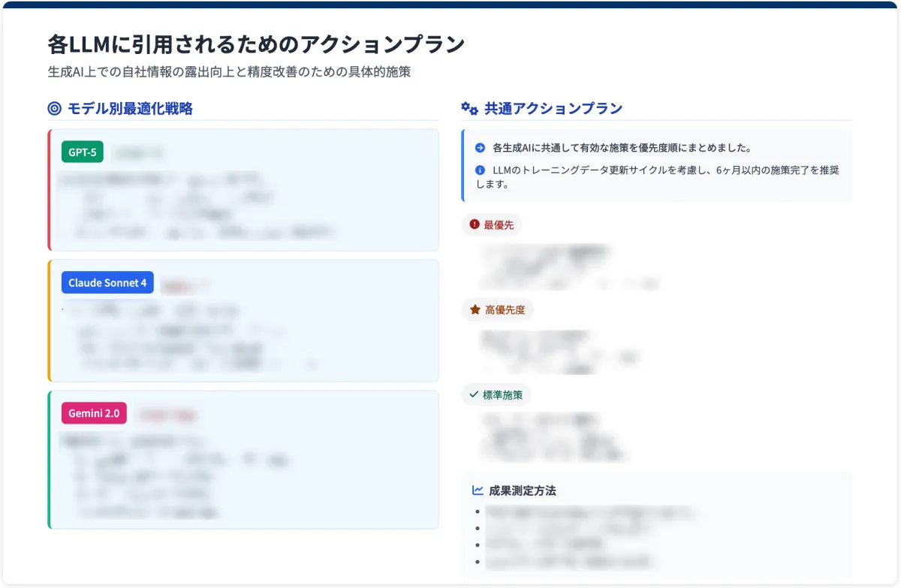The height and width of the screenshot is (588, 901).
Task: Click the blue arrow circle icon
Action: (481, 148)
